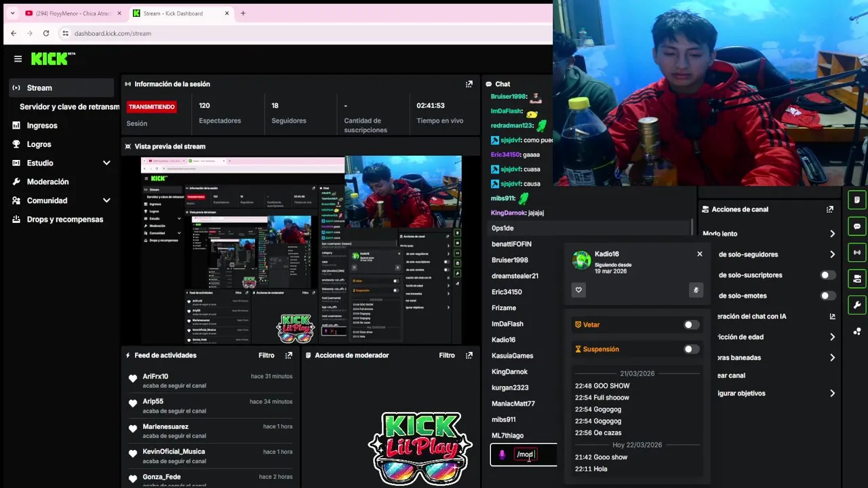The image size is (868, 488).
Task: Click Filtro in Acciones de moderador
Action: [x=447, y=355]
